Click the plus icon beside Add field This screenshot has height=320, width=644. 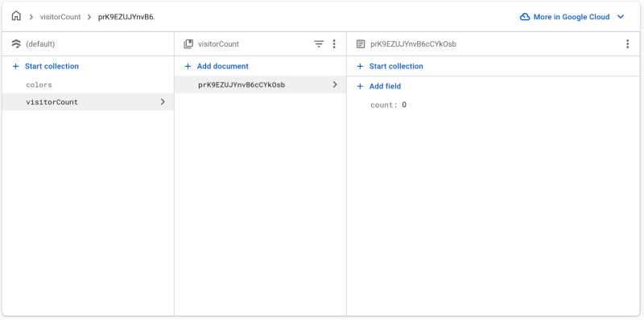tap(360, 86)
